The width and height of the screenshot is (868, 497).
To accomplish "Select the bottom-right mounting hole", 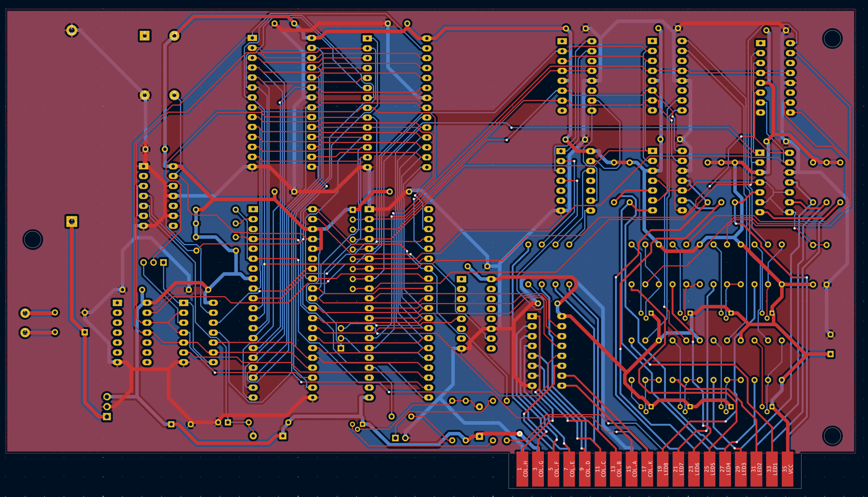I will 832,436.
